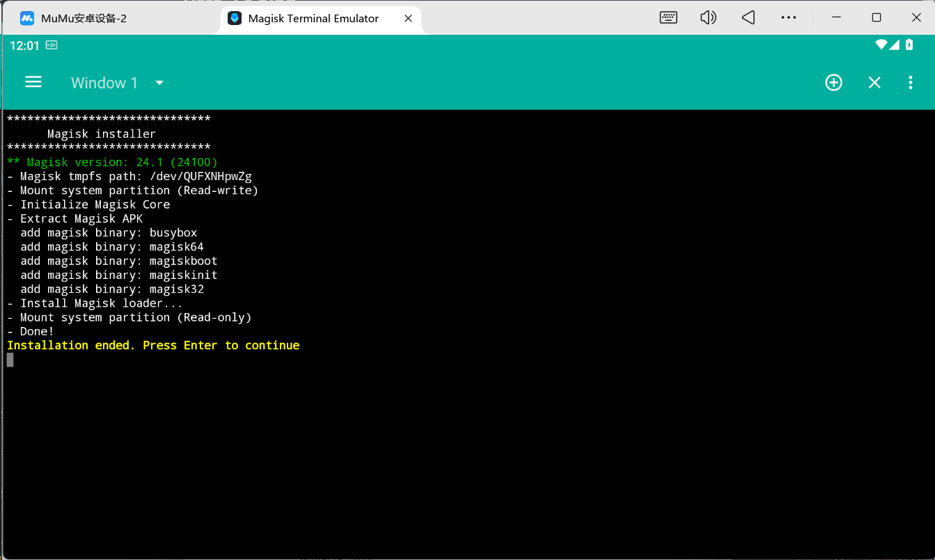Tap the Wi-Fi status icon
The image size is (935, 560).
tap(881, 45)
